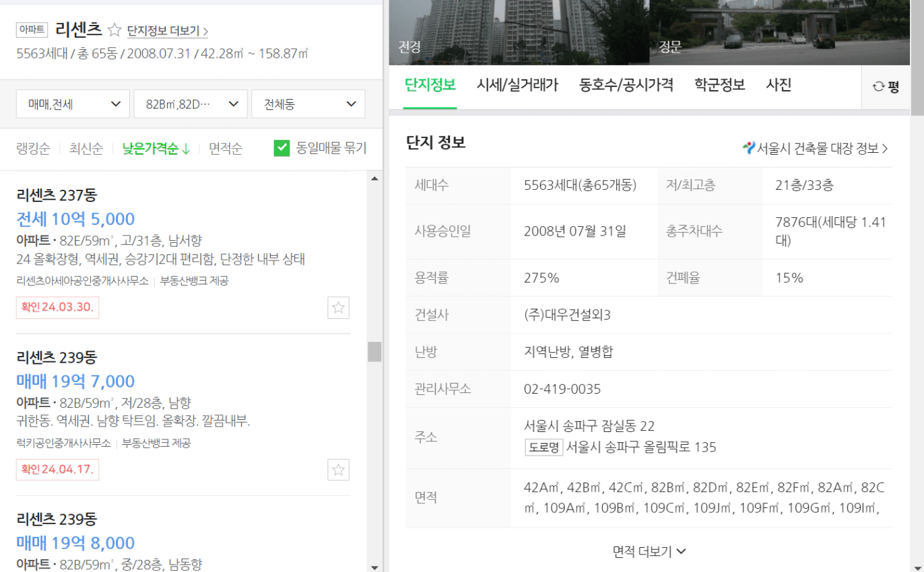Click the listing panel scrollbar thumb
Image resolution: width=924 pixels, height=572 pixels.
point(374,351)
